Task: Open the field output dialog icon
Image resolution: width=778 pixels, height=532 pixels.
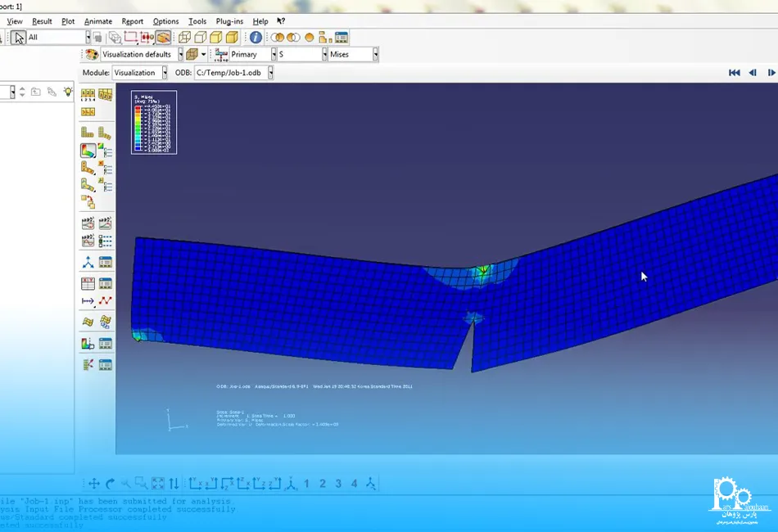Action: click(221, 55)
